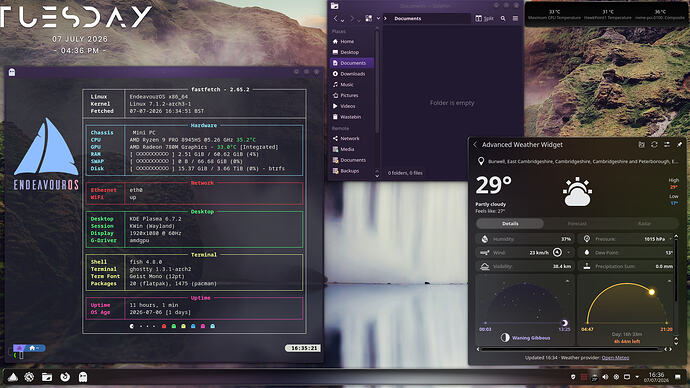Switch to weather Details tab
The height and width of the screenshot is (388, 690).
click(510, 223)
